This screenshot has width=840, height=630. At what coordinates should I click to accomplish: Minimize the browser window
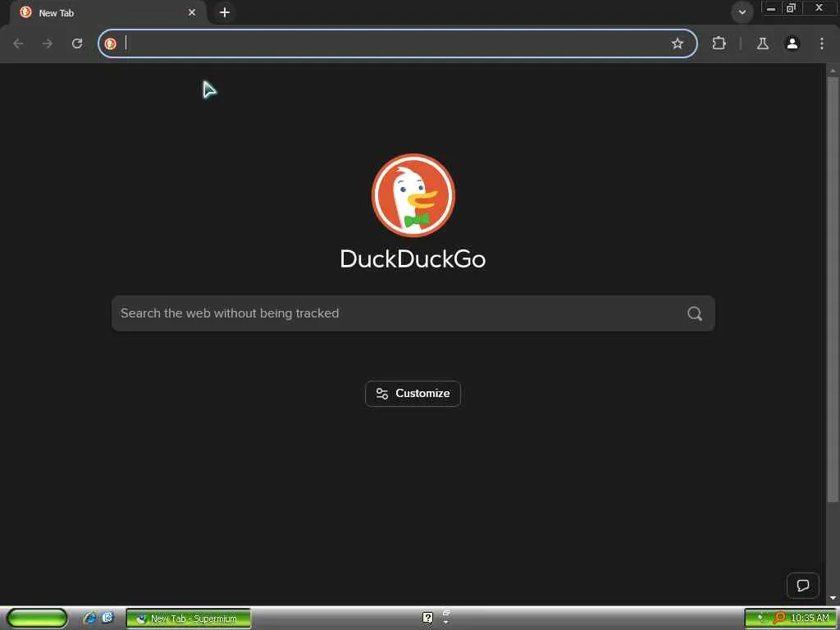point(771,8)
